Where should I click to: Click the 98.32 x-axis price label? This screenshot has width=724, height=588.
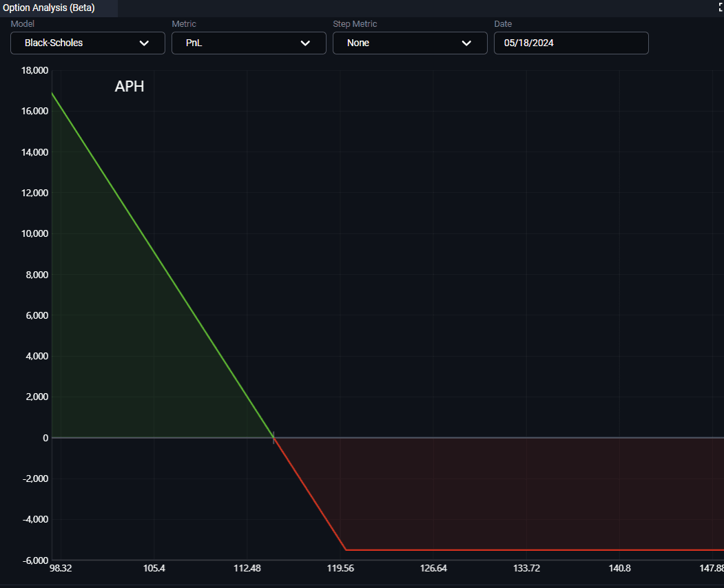[61, 568]
